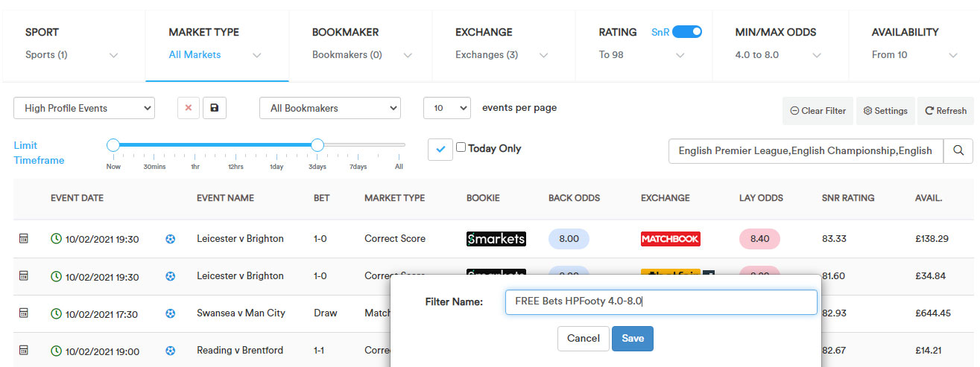Open the Min/Max Odds filter tab
980x367 pixels.
(784, 42)
